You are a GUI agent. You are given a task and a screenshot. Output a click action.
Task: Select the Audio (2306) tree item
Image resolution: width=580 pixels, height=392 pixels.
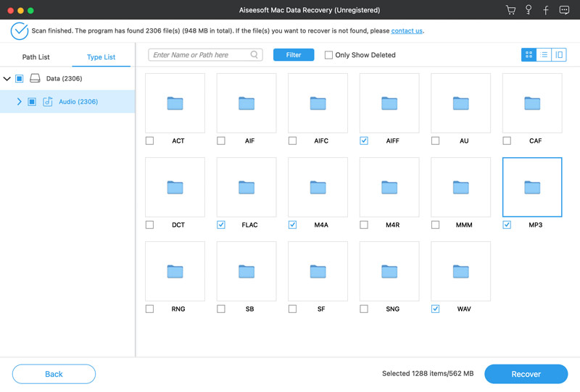click(x=78, y=102)
